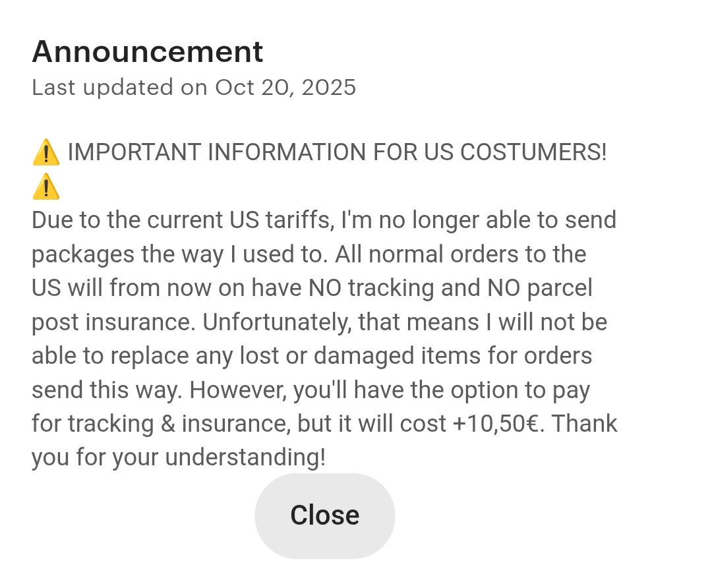Click the phrase "lost or damaged items"
The height and width of the screenshot is (588, 712).
click(x=359, y=356)
